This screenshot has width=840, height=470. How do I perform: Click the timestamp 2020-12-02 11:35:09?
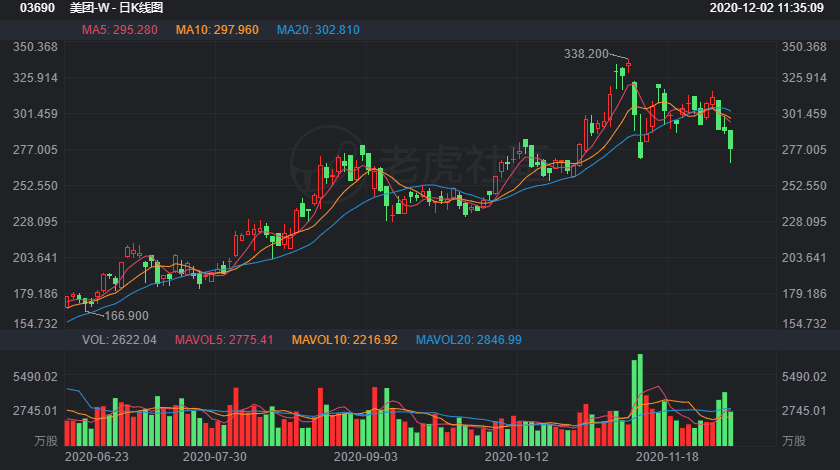tap(767, 8)
